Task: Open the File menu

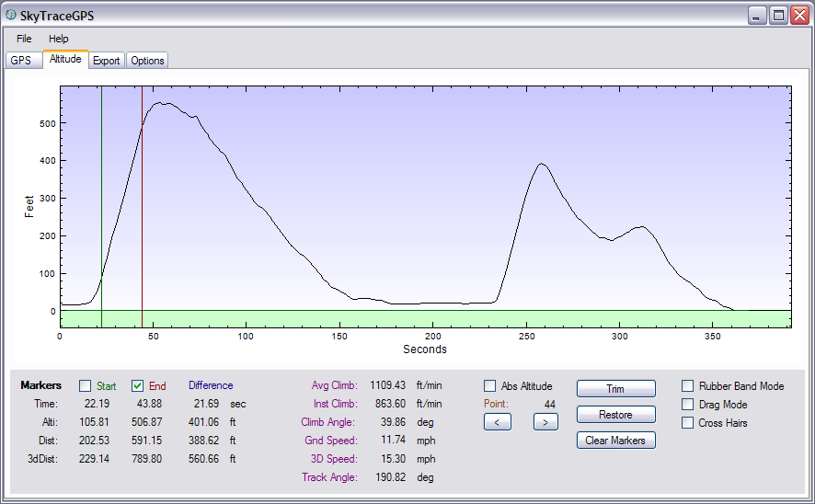Action: [x=24, y=39]
